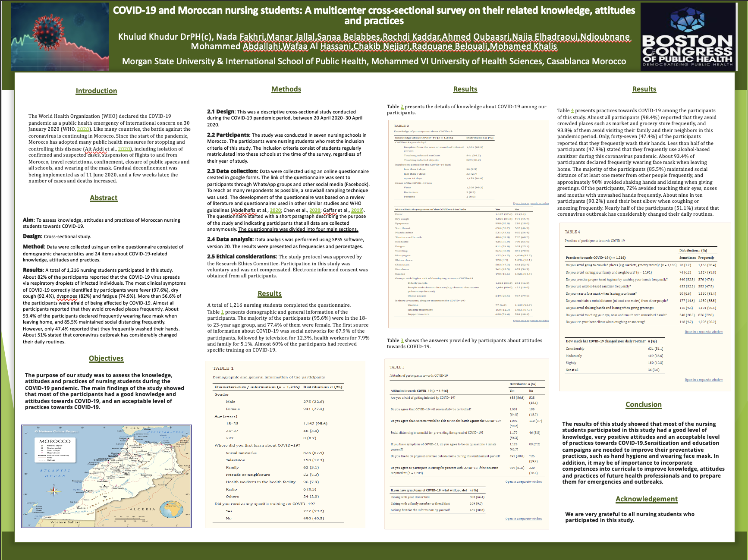Screen dimensions: 748x560
Task: Click the Talking with your doctor first row
Action: (437, 497)
